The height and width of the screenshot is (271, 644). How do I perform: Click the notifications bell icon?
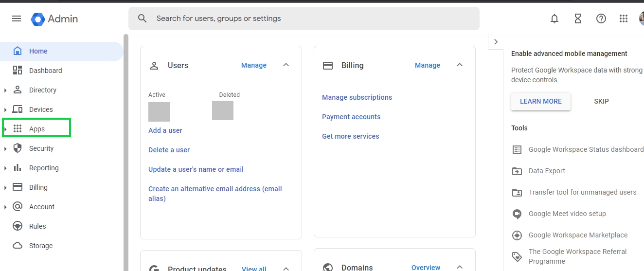(x=554, y=18)
